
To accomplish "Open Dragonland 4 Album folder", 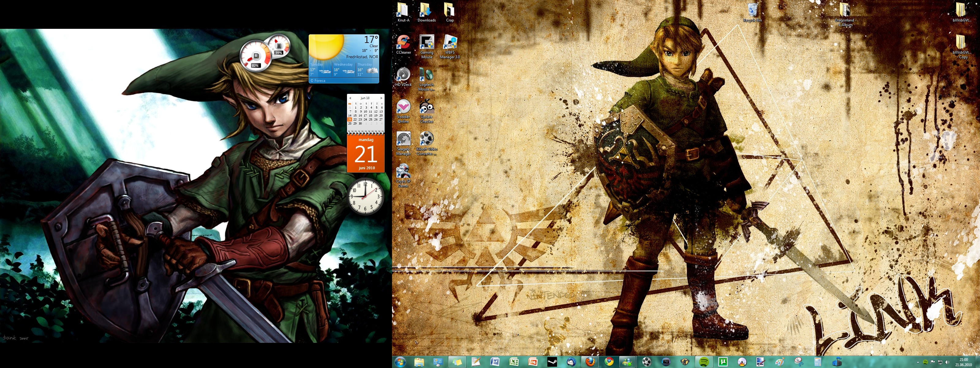I will click(845, 14).
